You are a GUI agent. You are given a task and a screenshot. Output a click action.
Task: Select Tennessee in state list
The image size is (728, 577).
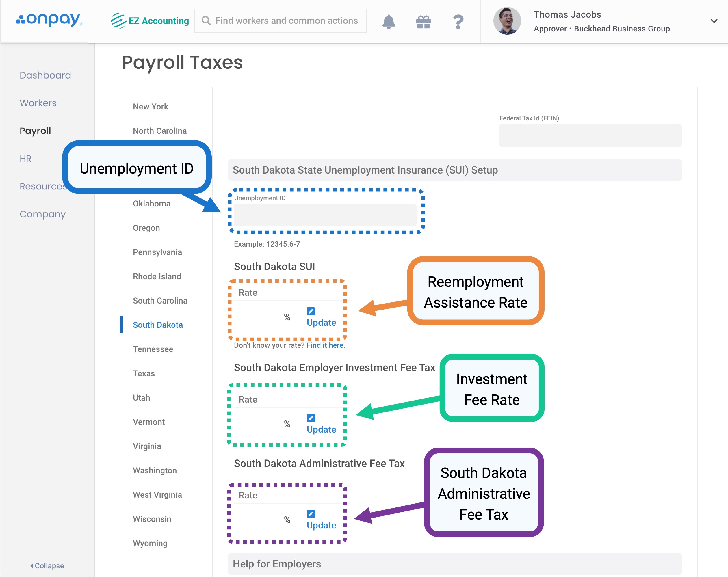coord(153,349)
